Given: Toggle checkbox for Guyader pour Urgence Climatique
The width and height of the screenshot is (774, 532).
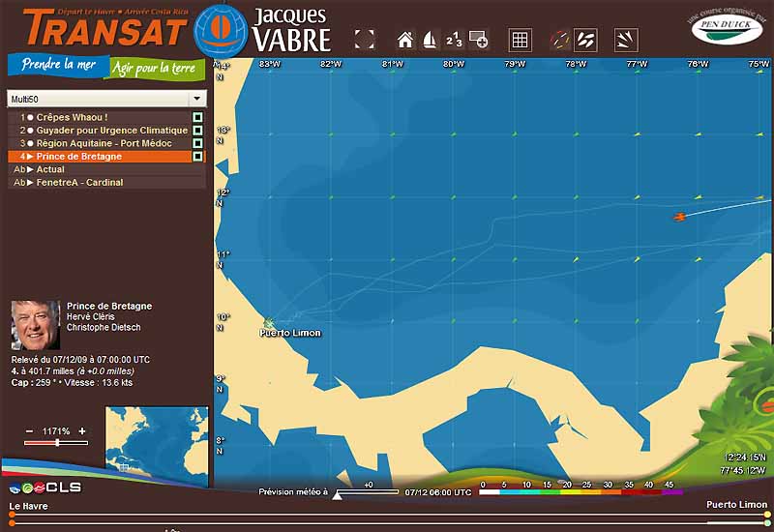Looking at the screenshot, I should [197, 131].
